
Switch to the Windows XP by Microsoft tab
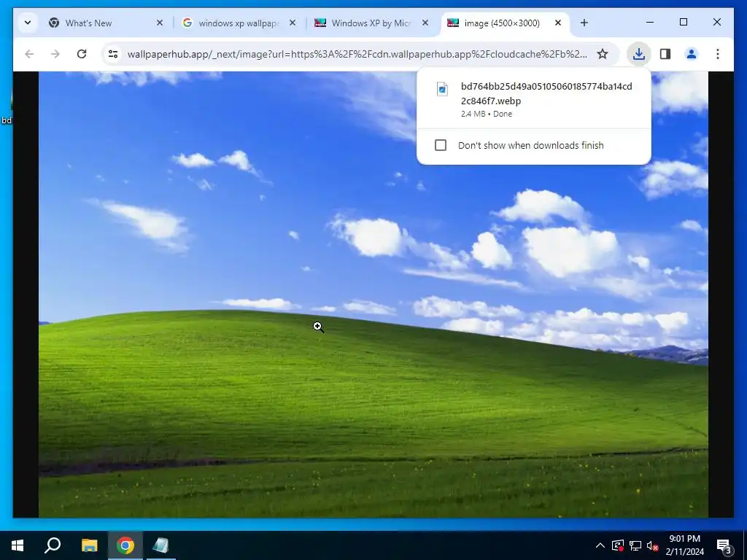click(371, 23)
